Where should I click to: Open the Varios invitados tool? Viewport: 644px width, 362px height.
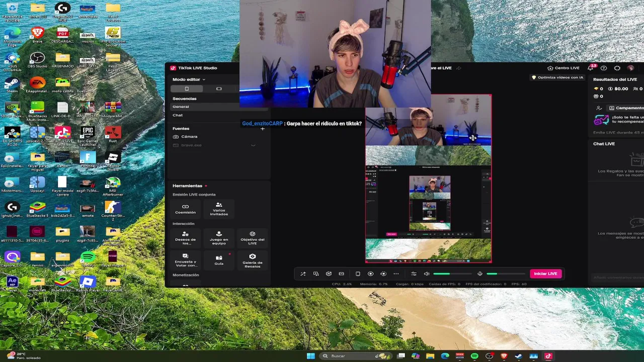click(x=219, y=209)
